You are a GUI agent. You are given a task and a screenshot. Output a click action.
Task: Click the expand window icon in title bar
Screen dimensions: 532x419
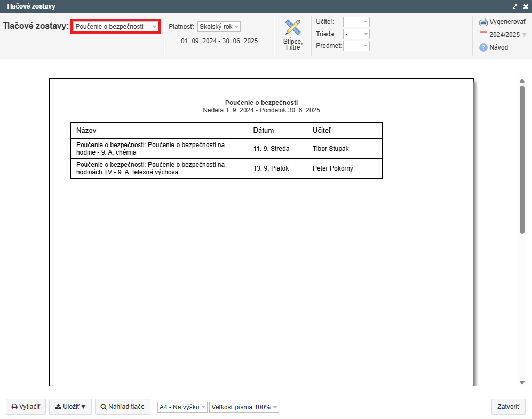tap(515, 6)
